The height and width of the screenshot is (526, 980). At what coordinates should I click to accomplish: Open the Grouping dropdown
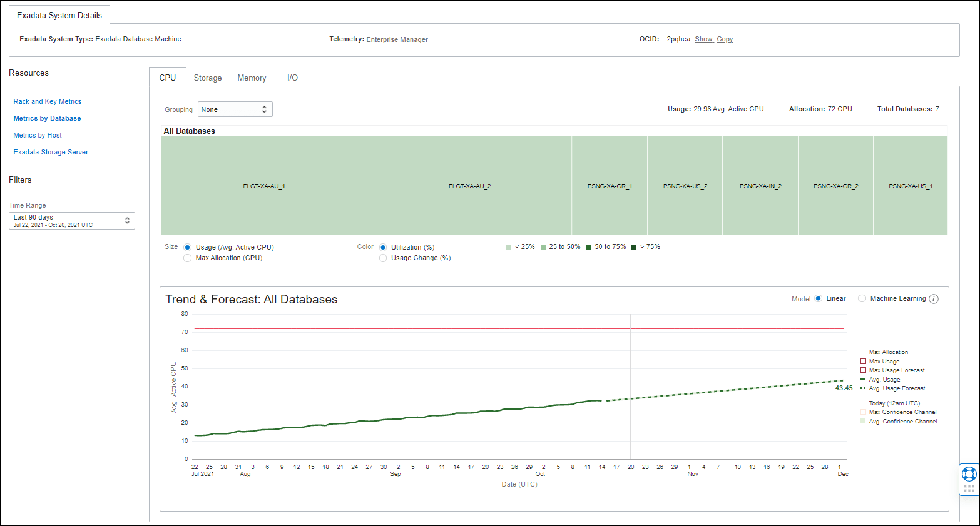pos(235,109)
